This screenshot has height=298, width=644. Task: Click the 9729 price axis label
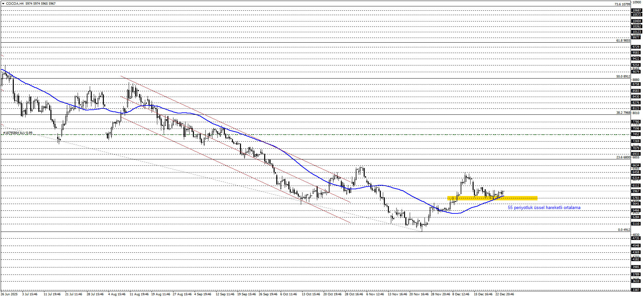[x=636, y=47]
